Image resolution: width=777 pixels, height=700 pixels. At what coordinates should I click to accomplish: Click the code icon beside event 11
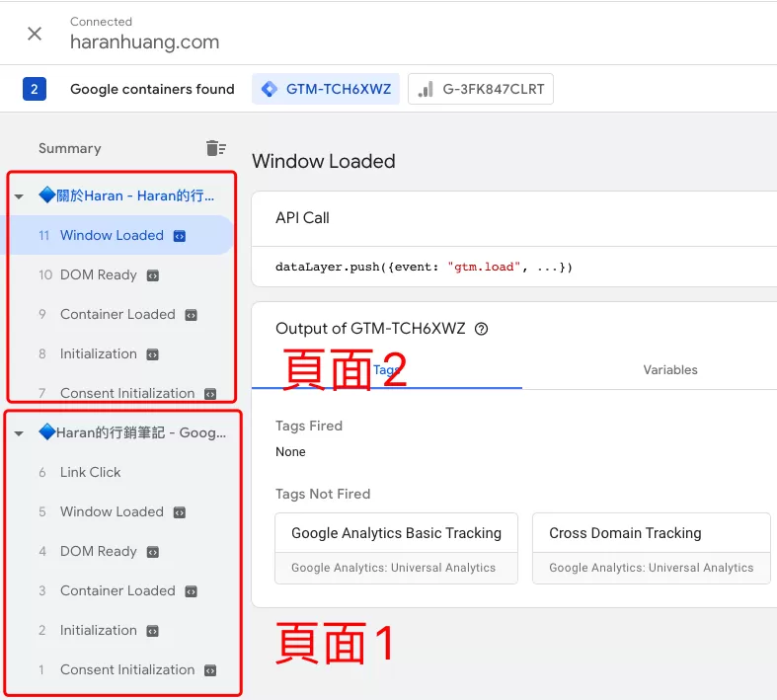pos(180,236)
